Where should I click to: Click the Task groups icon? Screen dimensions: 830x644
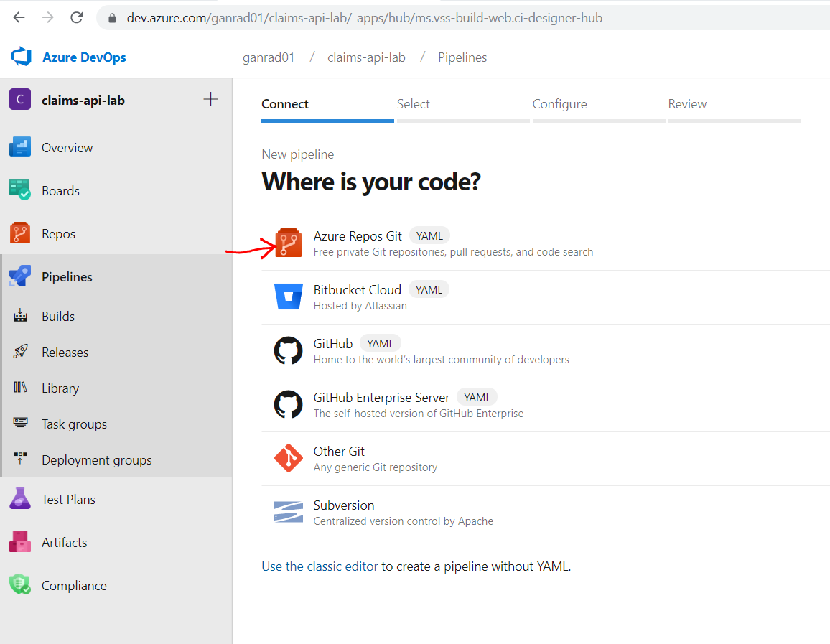point(20,423)
